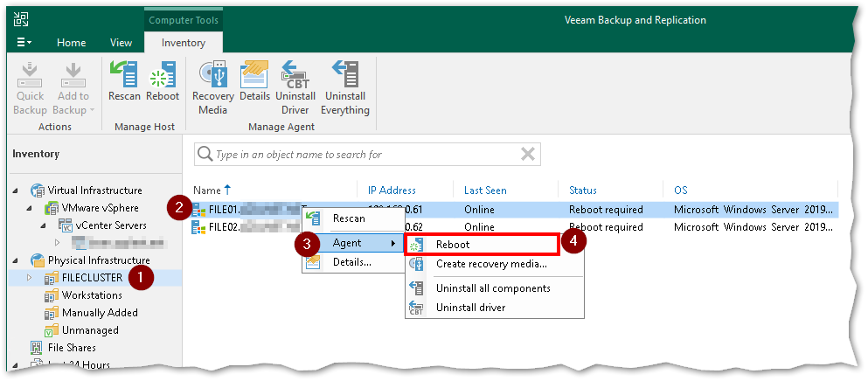Open Recovery Media from the ribbon

point(212,87)
